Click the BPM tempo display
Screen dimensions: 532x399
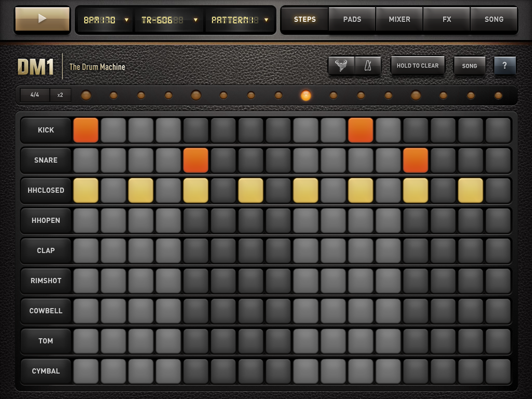pyautogui.click(x=99, y=20)
